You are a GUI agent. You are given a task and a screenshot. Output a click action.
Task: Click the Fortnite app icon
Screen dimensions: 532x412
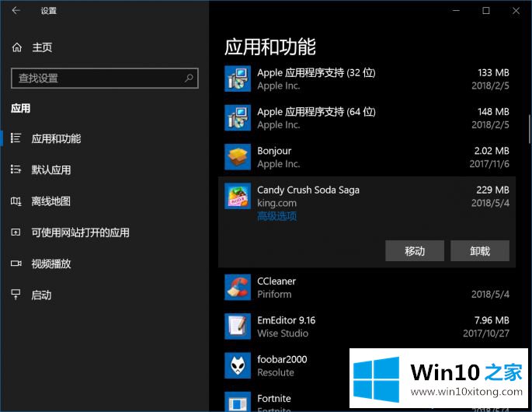238,401
